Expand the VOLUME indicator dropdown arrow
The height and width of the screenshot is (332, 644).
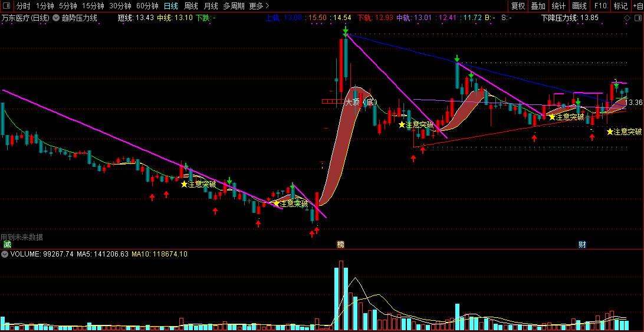click(5, 254)
